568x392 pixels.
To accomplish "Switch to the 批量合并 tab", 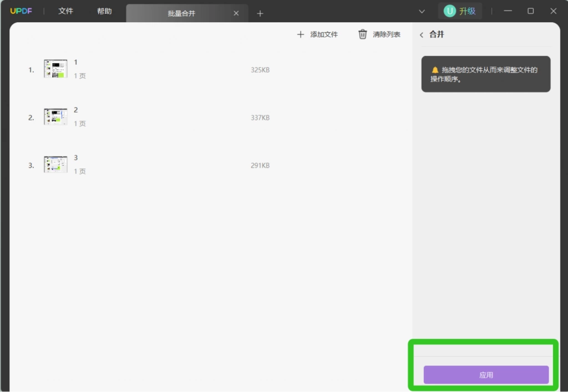I will (181, 13).
